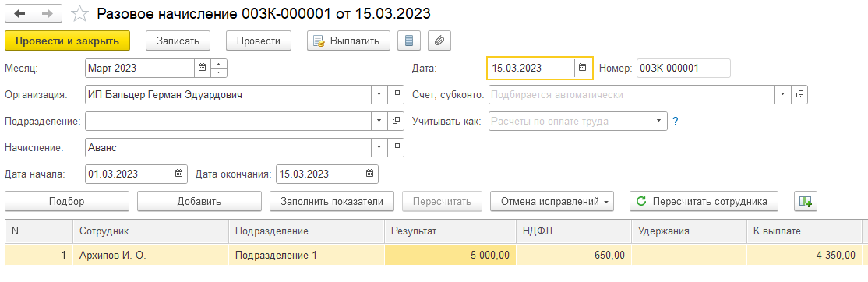
Task: Select the НДФЛ cell 650,00
Action: click(x=574, y=255)
